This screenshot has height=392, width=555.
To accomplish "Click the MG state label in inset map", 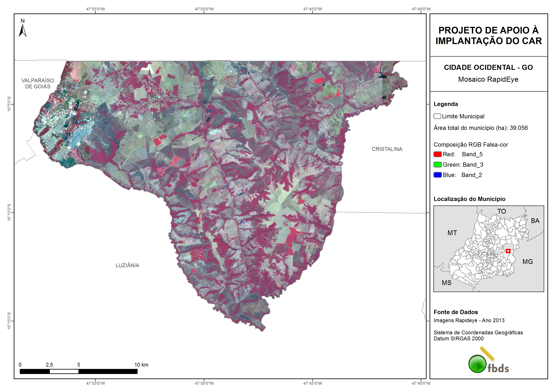I will pos(527,262).
